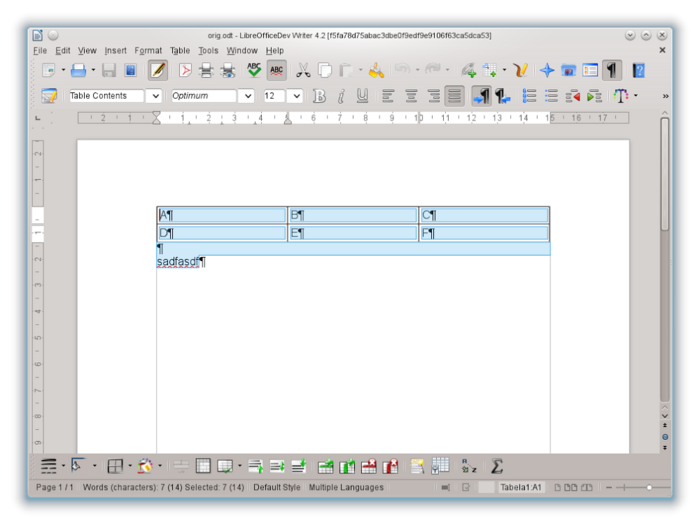The width and height of the screenshot is (700, 525).
Task: Toggle AutoSpellcheck ABC button
Action: pyautogui.click(x=276, y=70)
